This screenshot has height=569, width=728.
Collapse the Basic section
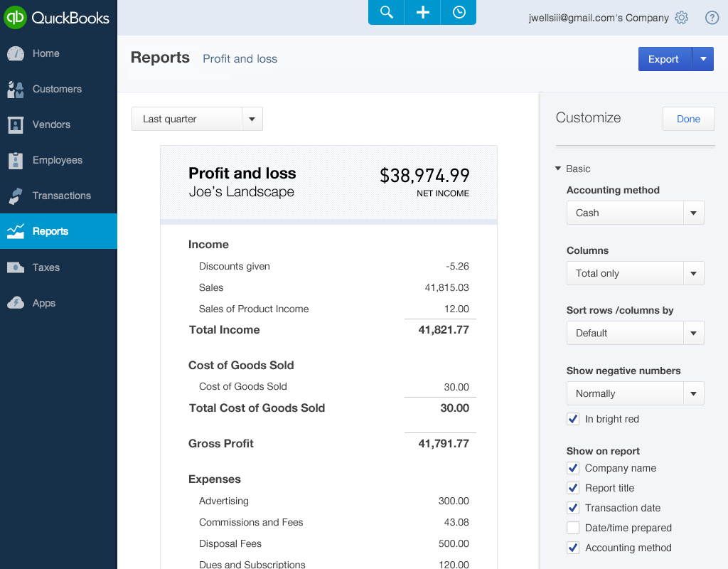[x=558, y=169]
